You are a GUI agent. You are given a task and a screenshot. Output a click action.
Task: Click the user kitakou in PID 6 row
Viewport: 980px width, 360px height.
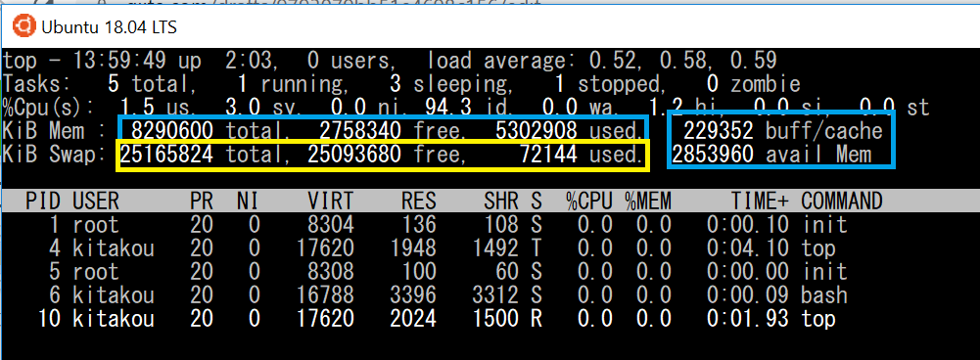[x=114, y=295]
